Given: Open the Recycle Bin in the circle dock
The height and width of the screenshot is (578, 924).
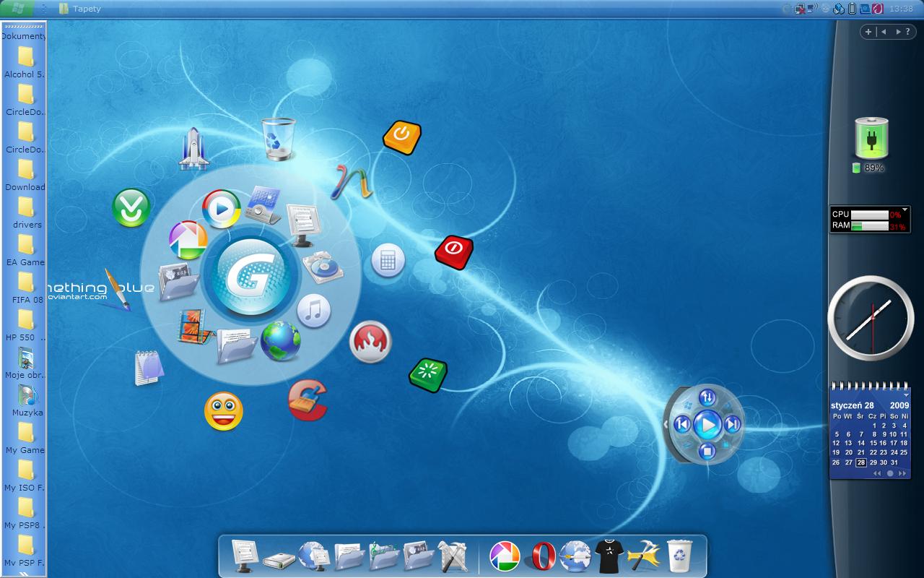Looking at the screenshot, I should tap(279, 139).
